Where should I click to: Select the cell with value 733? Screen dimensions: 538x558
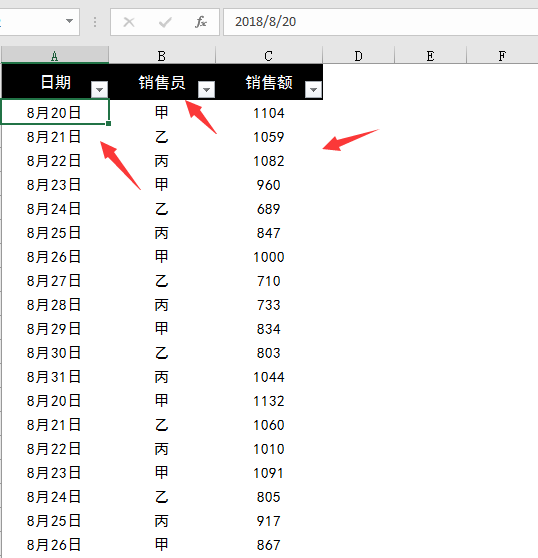pyautogui.click(x=269, y=305)
